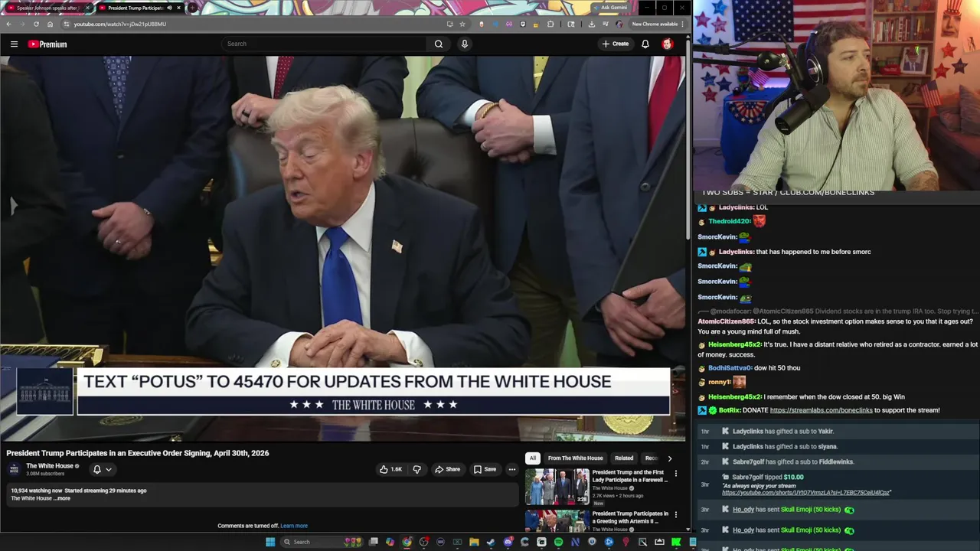Open the YouTube hamburger guide menu
This screenshot has width=980, height=551.
pyautogui.click(x=14, y=44)
